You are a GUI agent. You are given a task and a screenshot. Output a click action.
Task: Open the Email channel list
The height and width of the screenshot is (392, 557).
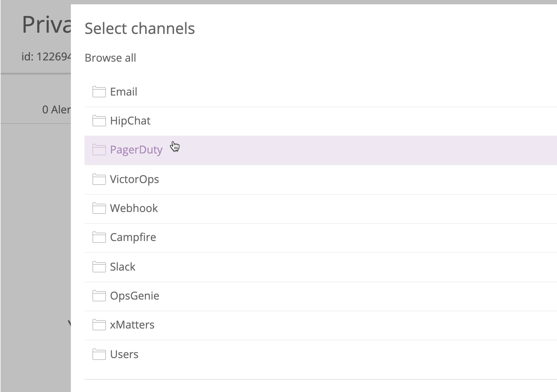pos(320,92)
